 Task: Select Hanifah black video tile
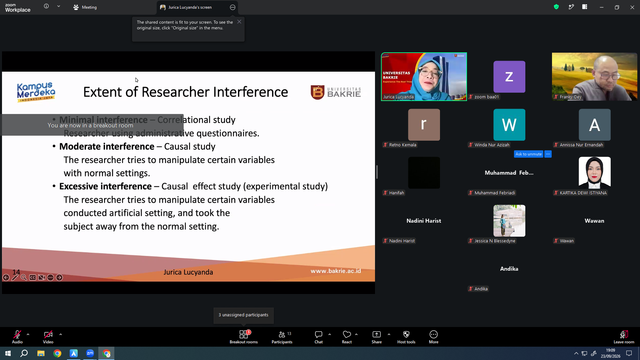pos(424,173)
